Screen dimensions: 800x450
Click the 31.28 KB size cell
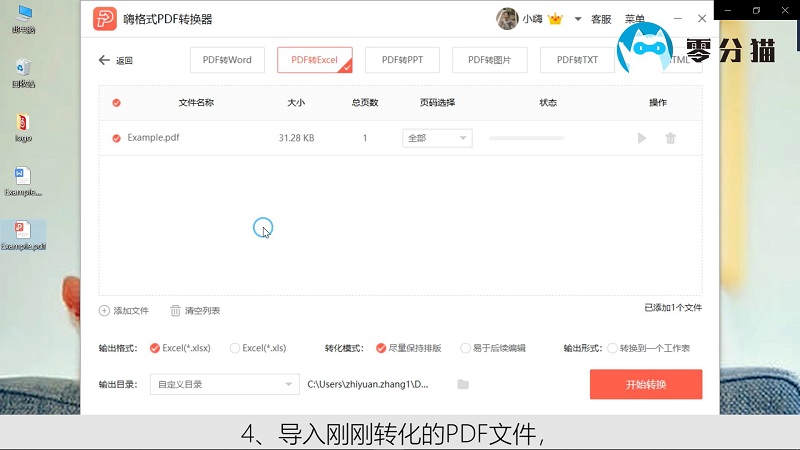pyautogui.click(x=296, y=138)
